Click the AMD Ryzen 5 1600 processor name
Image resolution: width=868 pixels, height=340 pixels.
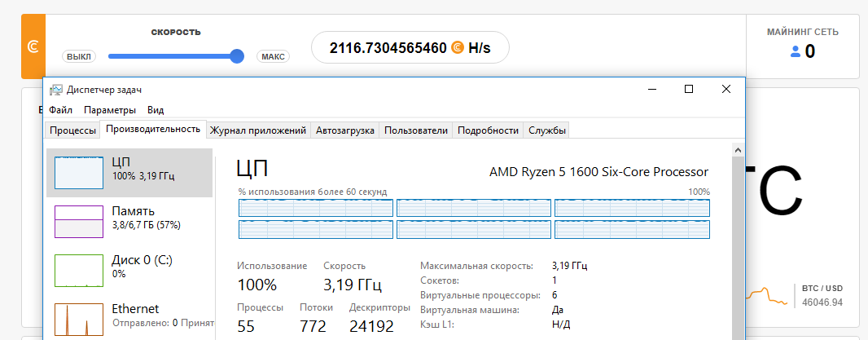(599, 171)
